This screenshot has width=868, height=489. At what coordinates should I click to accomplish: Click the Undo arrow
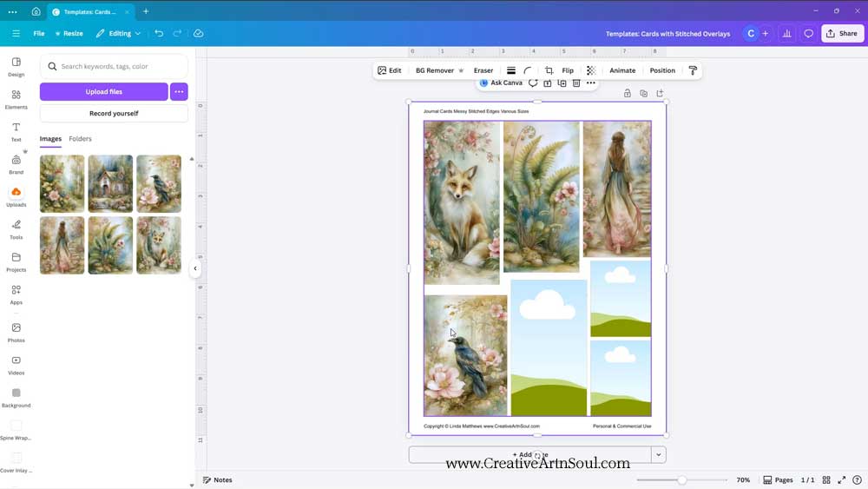pyautogui.click(x=159, y=33)
